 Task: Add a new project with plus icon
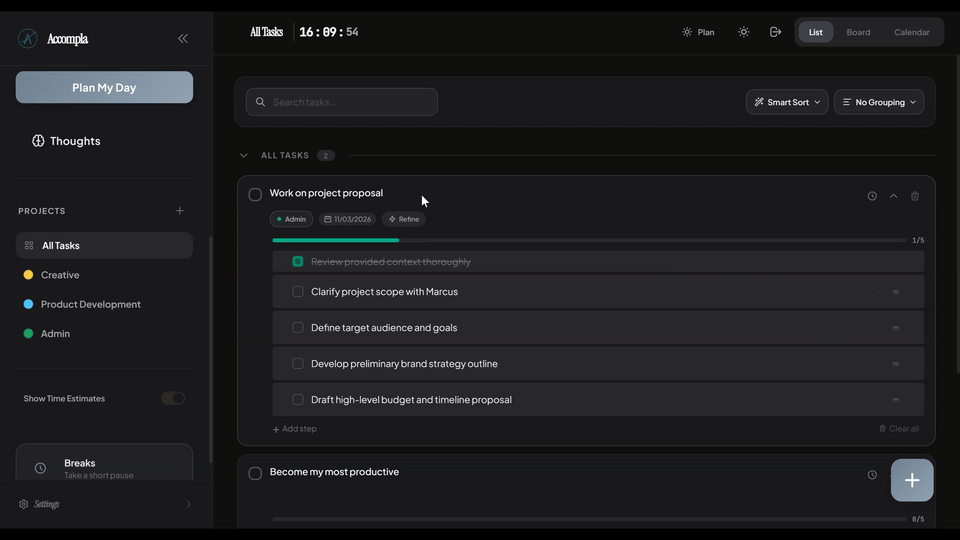[x=180, y=211]
